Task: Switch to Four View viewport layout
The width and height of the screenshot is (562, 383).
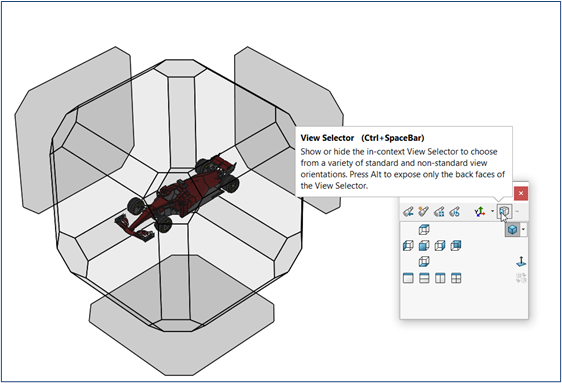Action: 456,278
